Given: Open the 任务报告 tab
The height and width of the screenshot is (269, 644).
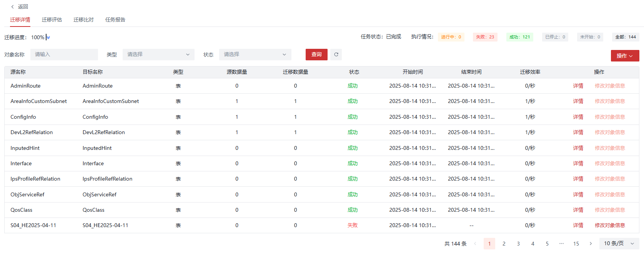Looking at the screenshot, I should click(115, 20).
